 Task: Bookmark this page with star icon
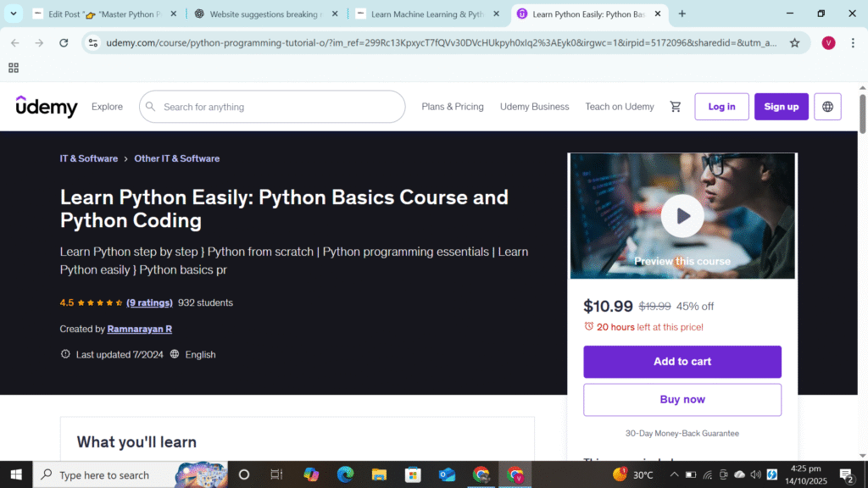794,43
